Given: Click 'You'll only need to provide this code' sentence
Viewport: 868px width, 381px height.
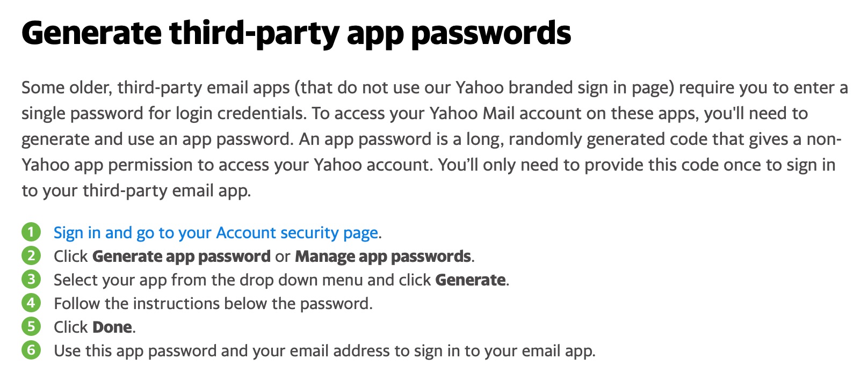Looking at the screenshot, I should coord(636,165).
